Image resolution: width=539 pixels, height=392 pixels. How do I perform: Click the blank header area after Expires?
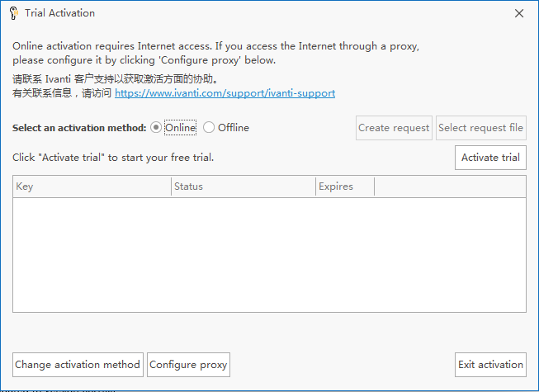450,187
